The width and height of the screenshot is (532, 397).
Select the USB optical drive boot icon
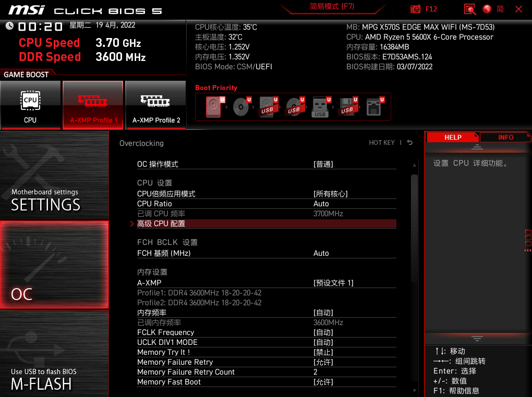coord(295,107)
